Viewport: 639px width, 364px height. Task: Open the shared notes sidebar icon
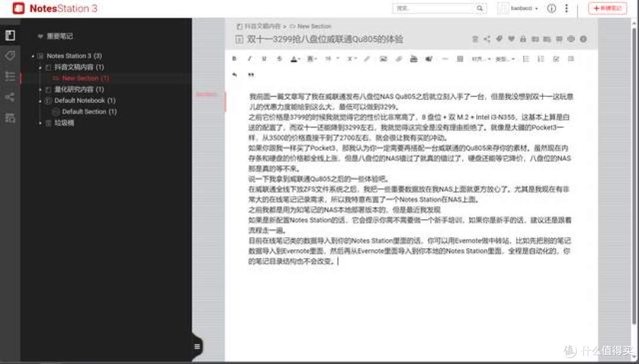tap(10, 97)
